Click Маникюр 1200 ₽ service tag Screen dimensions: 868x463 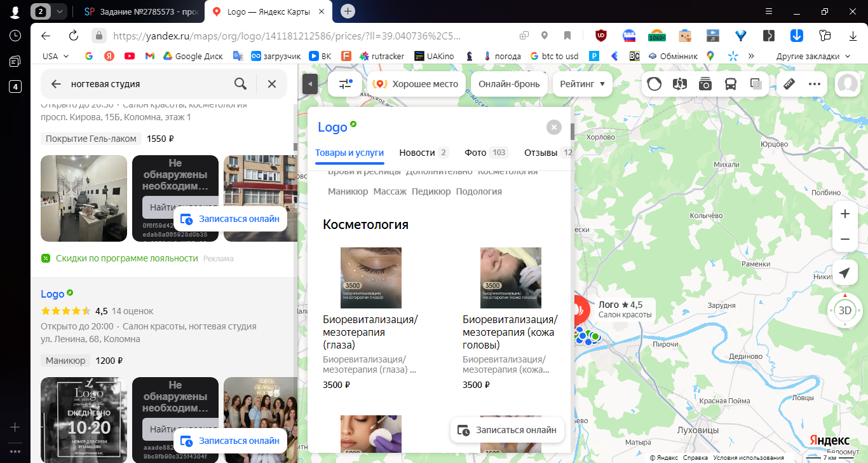[65, 361]
